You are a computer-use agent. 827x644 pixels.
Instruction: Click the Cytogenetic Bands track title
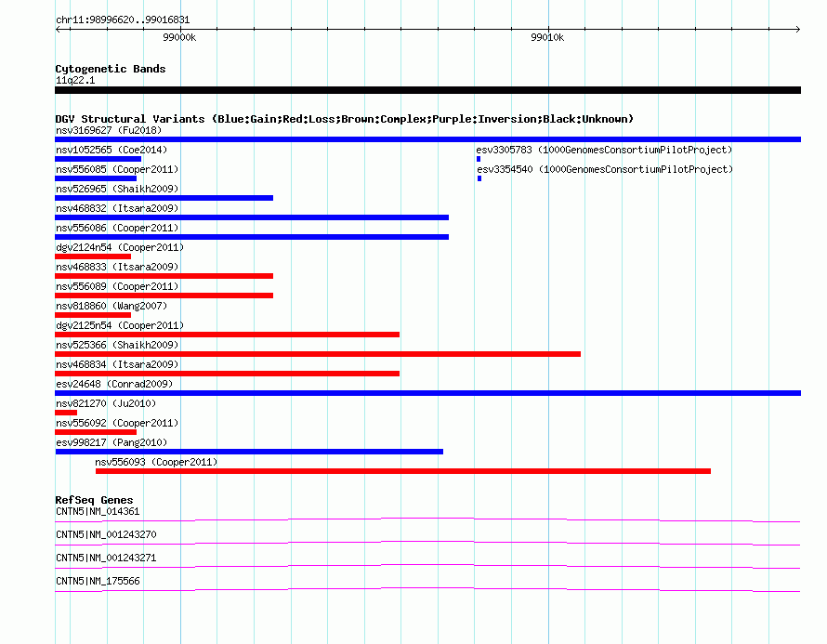[x=111, y=69]
